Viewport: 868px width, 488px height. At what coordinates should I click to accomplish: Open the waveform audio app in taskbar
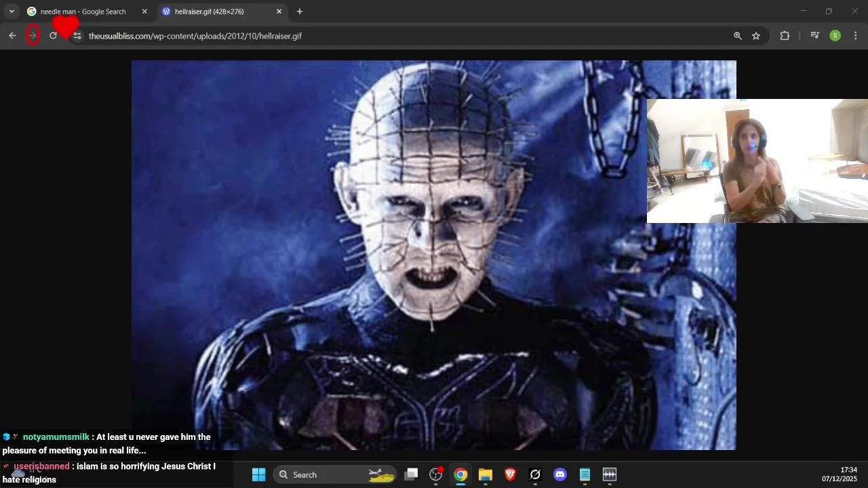[x=610, y=474]
